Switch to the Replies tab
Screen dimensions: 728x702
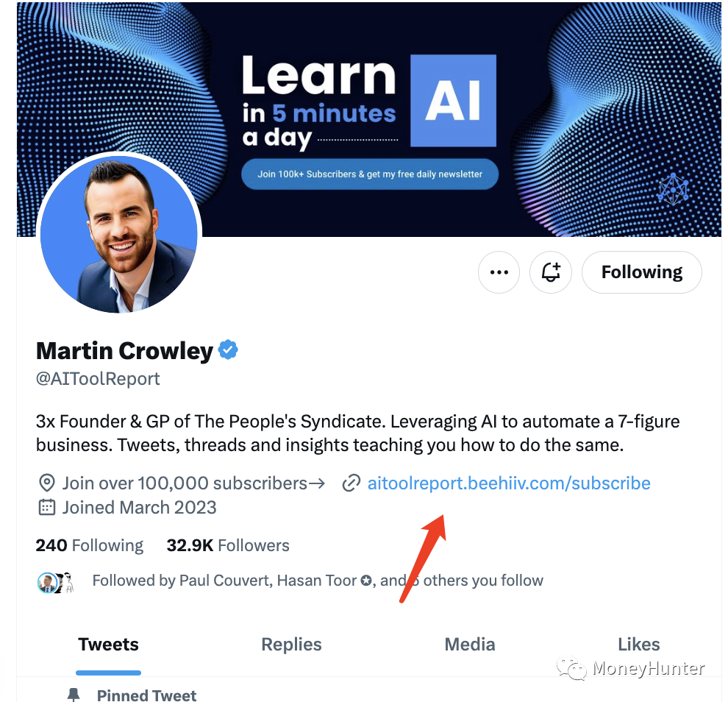pos(291,645)
